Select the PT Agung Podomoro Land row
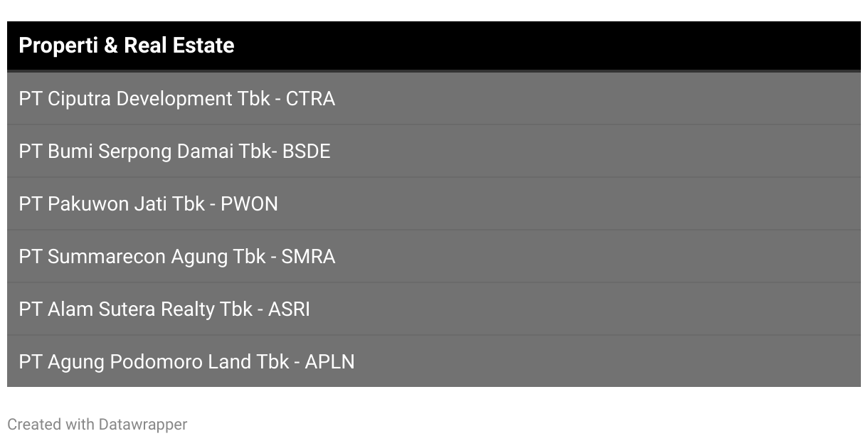Screen dimensions: 868x441 (x=434, y=361)
